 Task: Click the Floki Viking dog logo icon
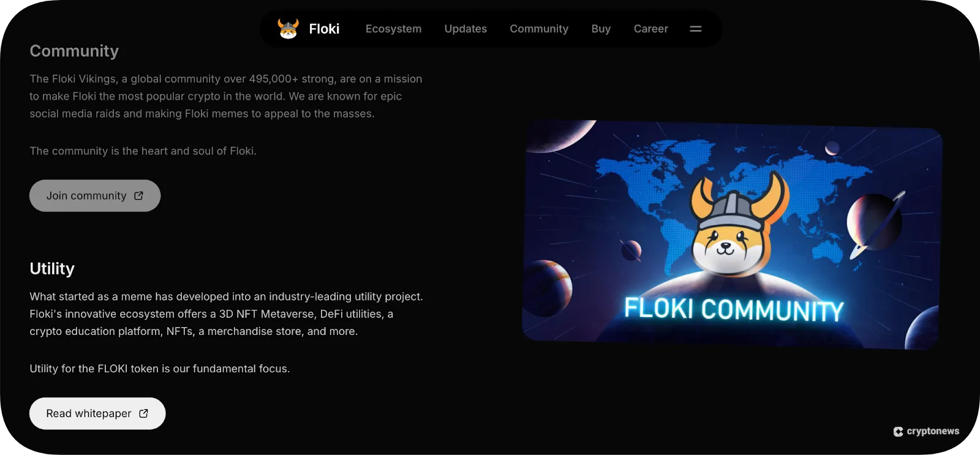[x=288, y=29]
